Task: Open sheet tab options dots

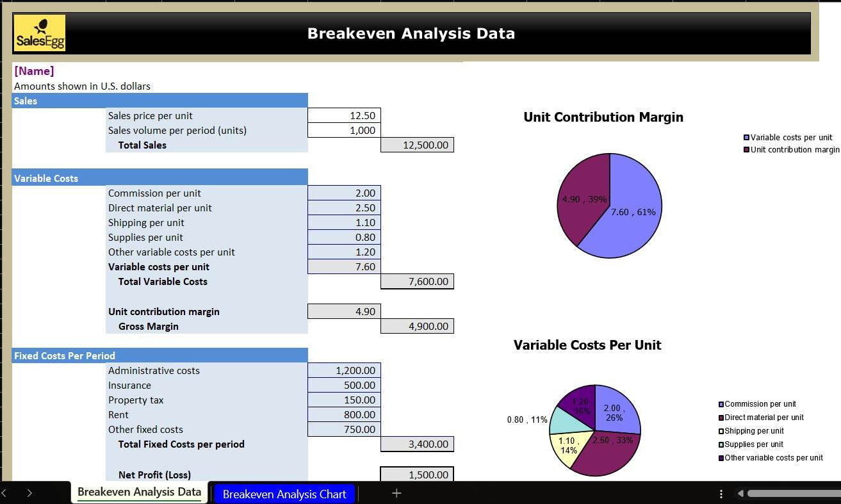Action: click(721, 494)
